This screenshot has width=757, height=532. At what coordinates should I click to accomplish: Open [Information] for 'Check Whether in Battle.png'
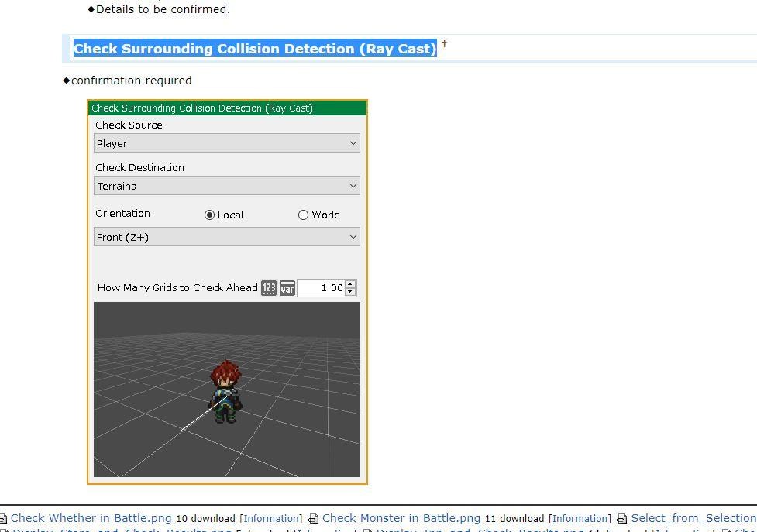tap(271, 519)
